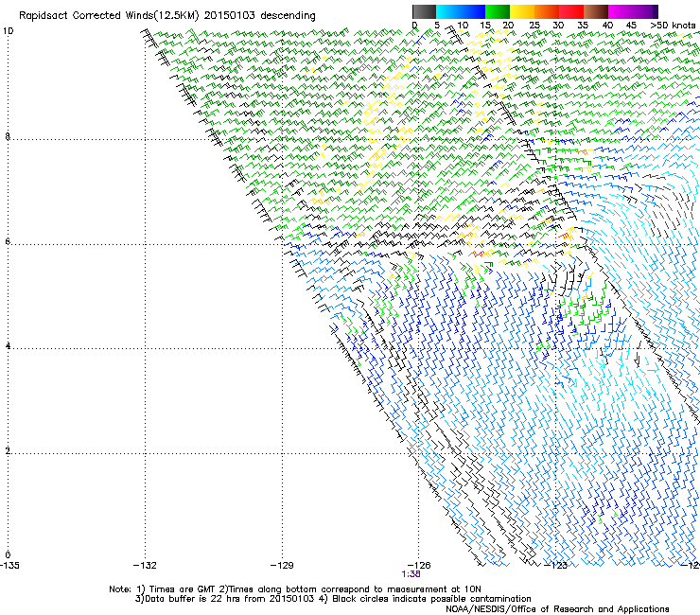Image resolution: width=700 pixels, height=615 pixels.
Task: Click the '-135' longitude axis label
Action: [9, 566]
